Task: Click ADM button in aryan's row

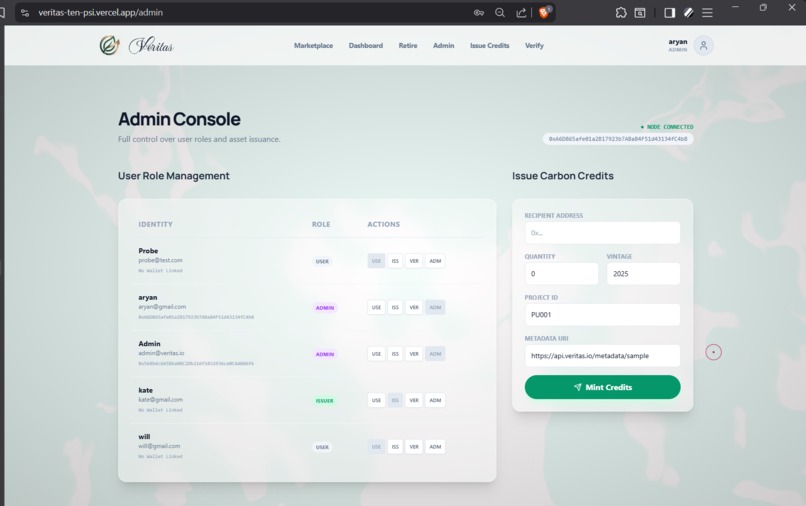Action: click(435, 308)
